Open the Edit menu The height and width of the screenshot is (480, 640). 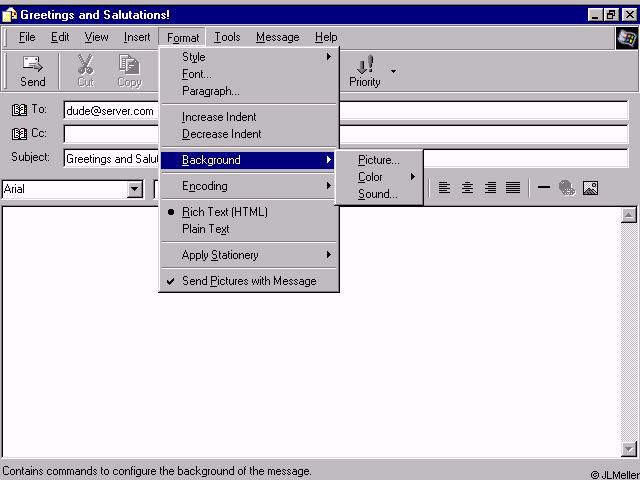click(x=60, y=37)
